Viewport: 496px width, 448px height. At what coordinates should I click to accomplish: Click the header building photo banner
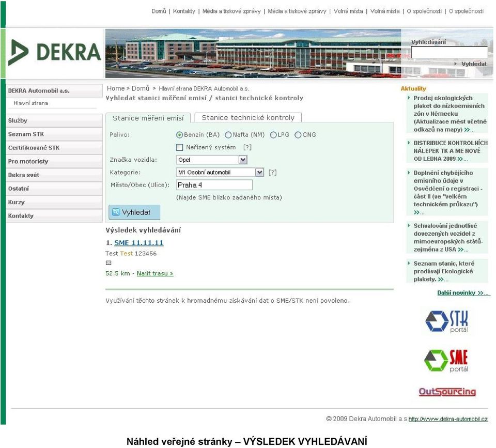(253, 53)
